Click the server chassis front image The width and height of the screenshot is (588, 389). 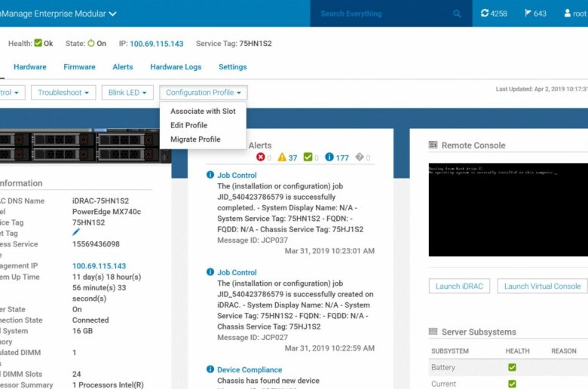point(84,145)
